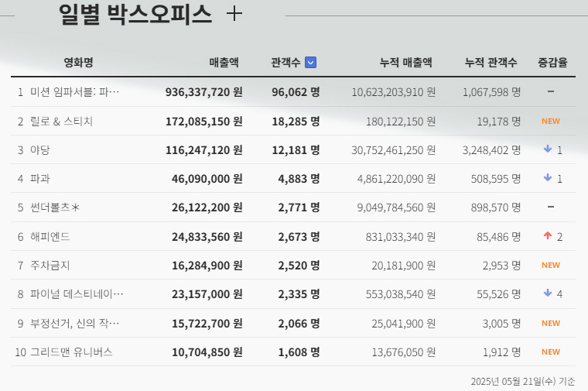Click the NEW badge for 릴로 & 스티치
This screenshot has height=391, width=588.
pos(550,121)
